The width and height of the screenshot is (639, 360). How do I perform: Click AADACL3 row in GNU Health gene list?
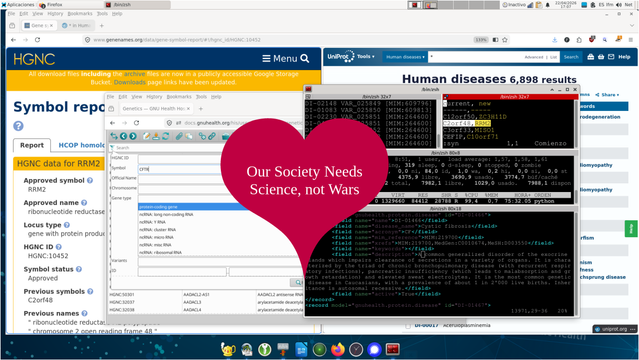click(206, 302)
